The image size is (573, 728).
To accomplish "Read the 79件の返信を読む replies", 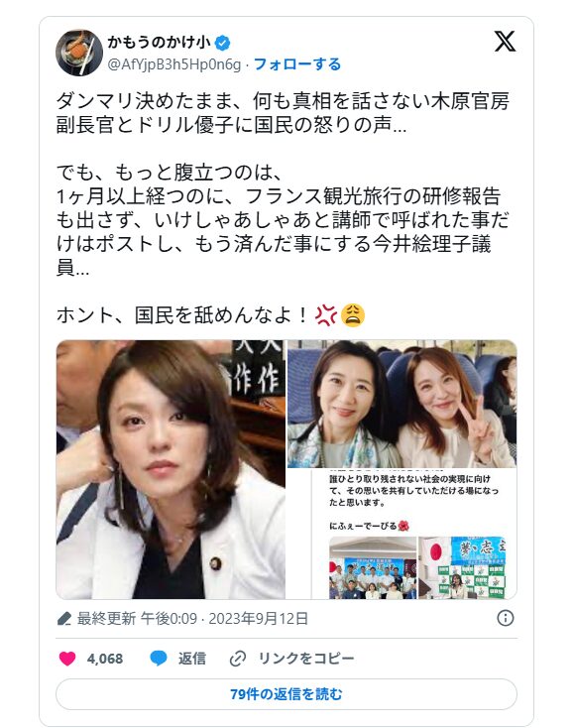I will pyautogui.click(x=286, y=694).
